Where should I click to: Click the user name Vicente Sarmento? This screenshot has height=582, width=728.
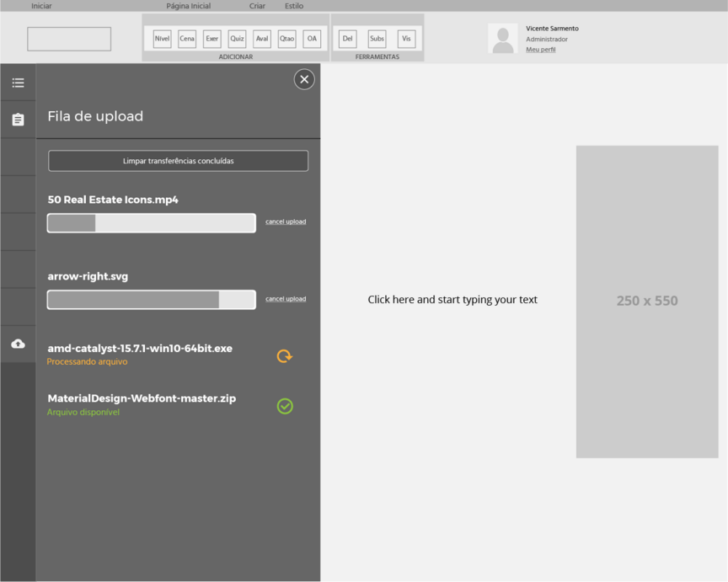click(x=552, y=29)
